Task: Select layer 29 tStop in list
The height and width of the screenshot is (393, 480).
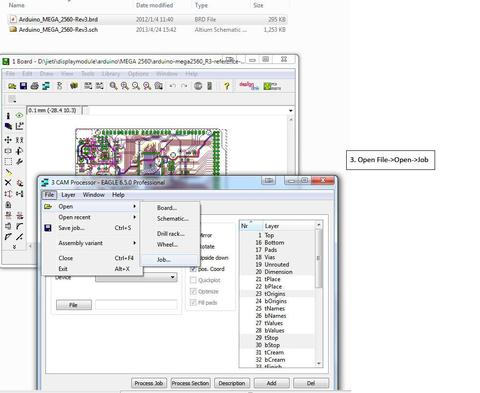Action: point(277,338)
